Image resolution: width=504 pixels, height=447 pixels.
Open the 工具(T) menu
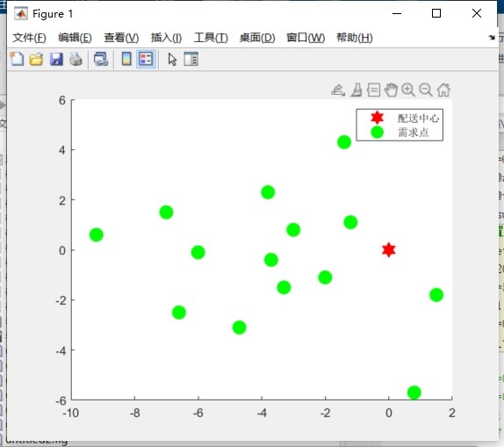pyautogui.click(x=211, y=38)
